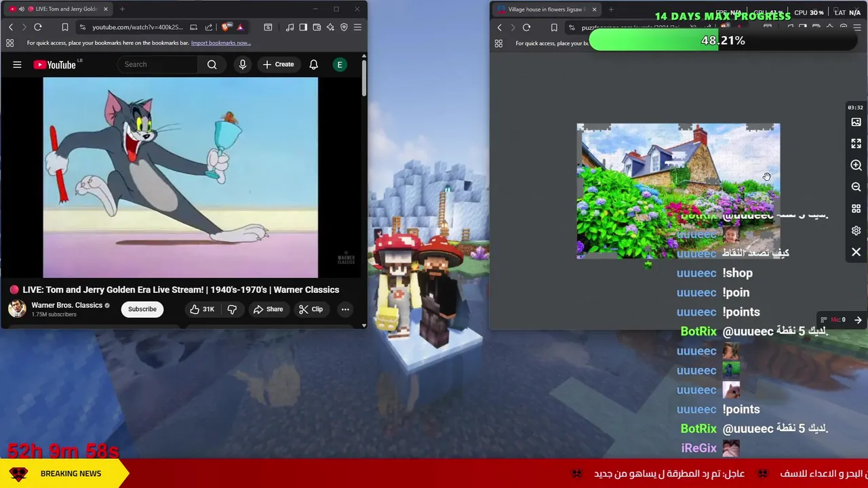Close the jigsaw puzzle with X icon
The image size is (868, 488).
tap(856, 252)
